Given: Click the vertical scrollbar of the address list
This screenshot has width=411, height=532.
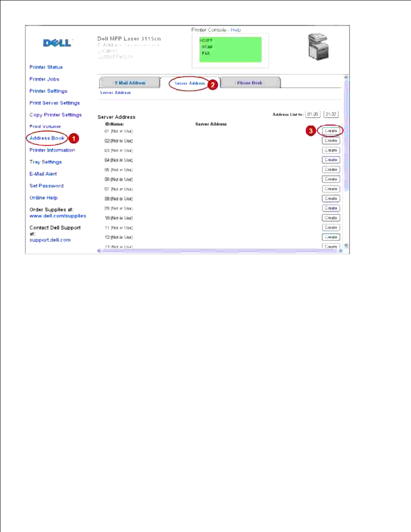Looking at the screenshot, I should (346, 162).
